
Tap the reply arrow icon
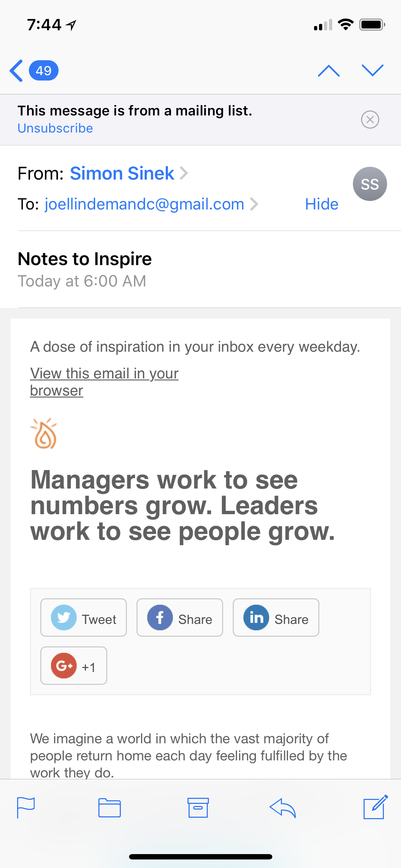[x=283, y=807]
